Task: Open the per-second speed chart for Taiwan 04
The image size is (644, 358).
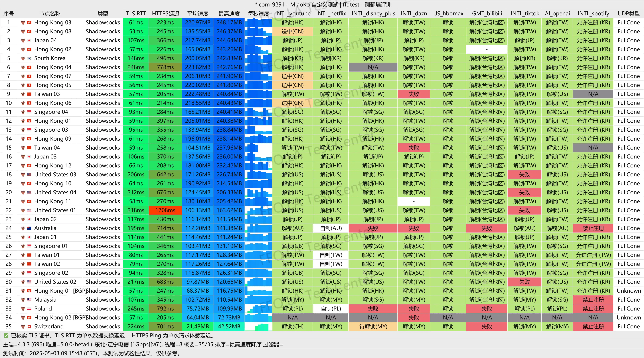Action: 258,148
